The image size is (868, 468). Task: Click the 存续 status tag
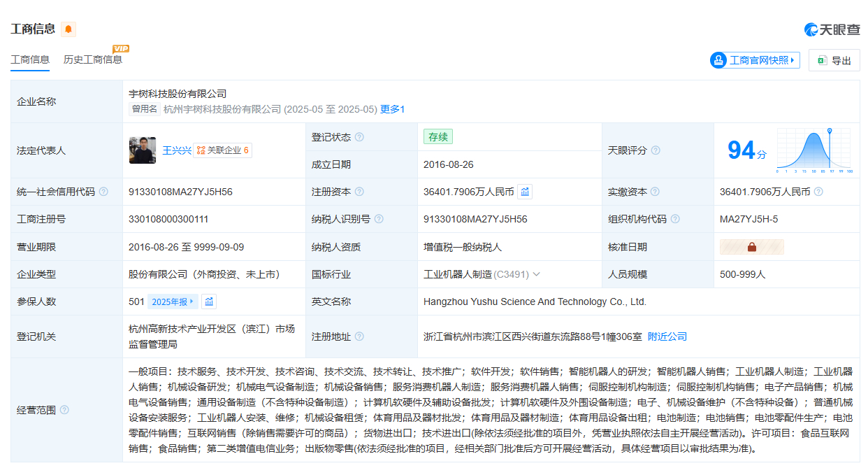tap(438, 137)
